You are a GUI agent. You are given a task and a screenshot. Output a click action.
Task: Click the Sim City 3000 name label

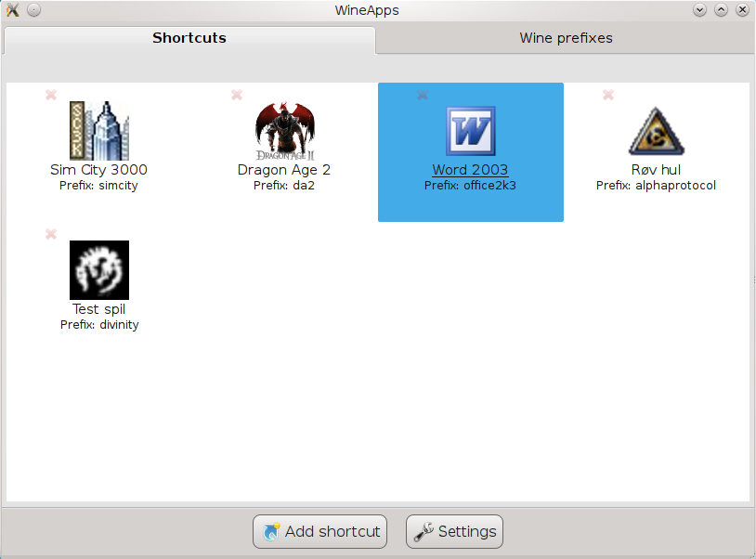tap(98, 170)
